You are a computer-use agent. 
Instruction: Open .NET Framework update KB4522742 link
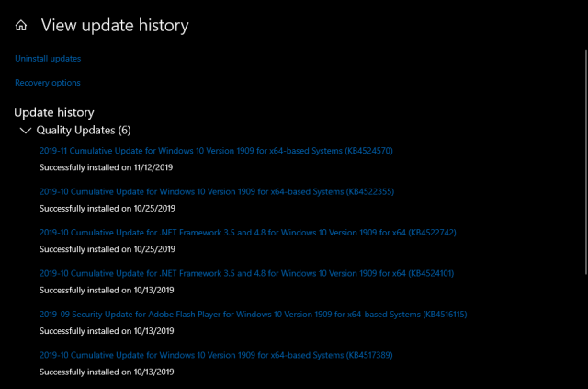[247, 232]
